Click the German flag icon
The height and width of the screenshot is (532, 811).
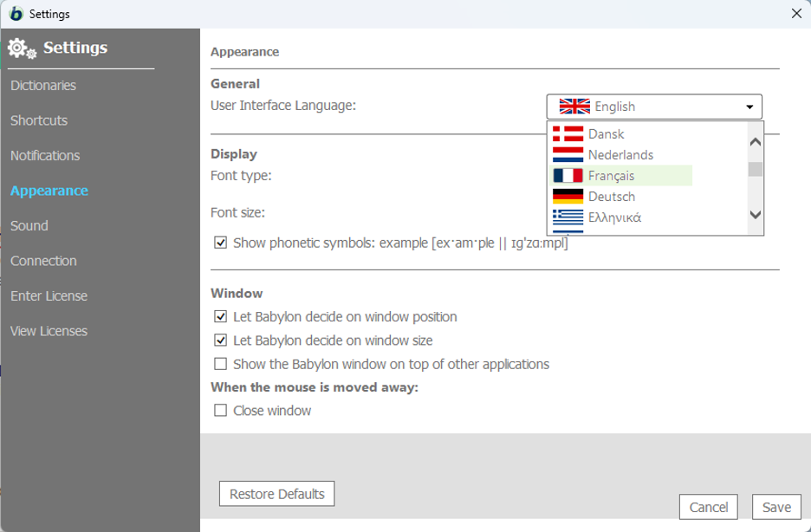coord(568,197)
